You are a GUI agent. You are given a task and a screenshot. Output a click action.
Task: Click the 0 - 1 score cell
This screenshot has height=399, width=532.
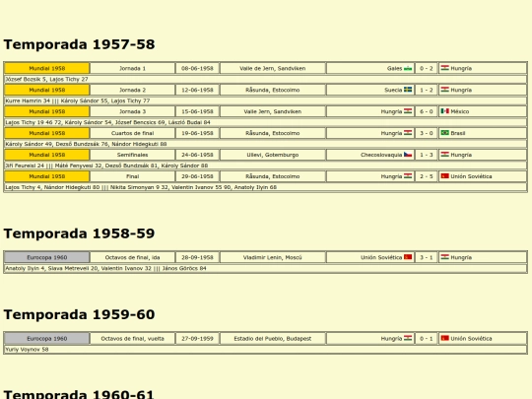427,339
